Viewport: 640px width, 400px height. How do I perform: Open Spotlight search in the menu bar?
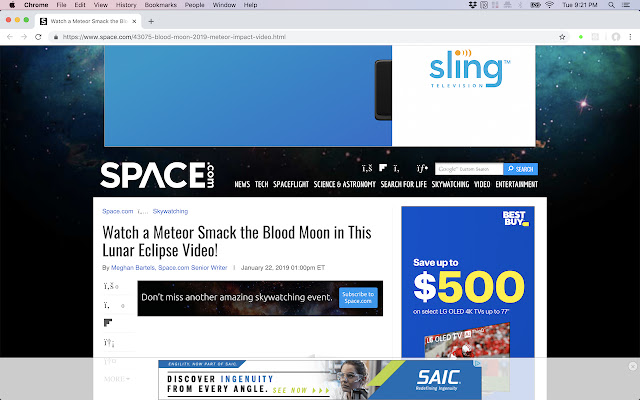[611, 5]
